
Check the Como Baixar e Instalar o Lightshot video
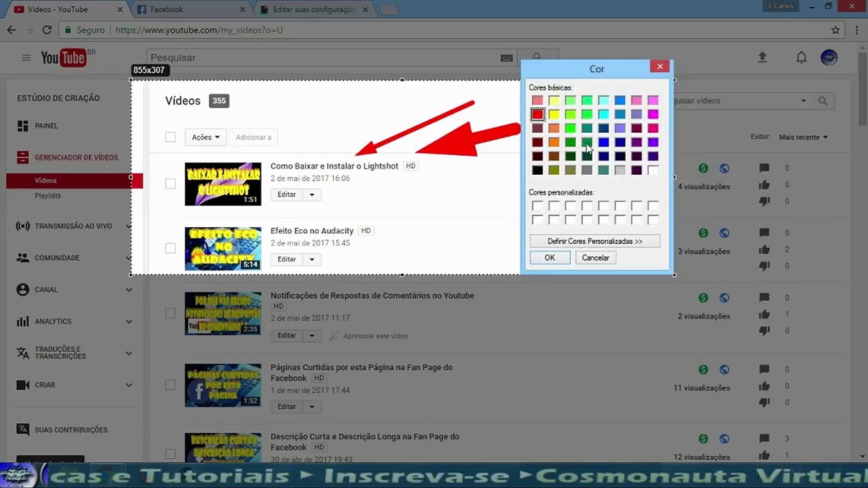point(170,184)
